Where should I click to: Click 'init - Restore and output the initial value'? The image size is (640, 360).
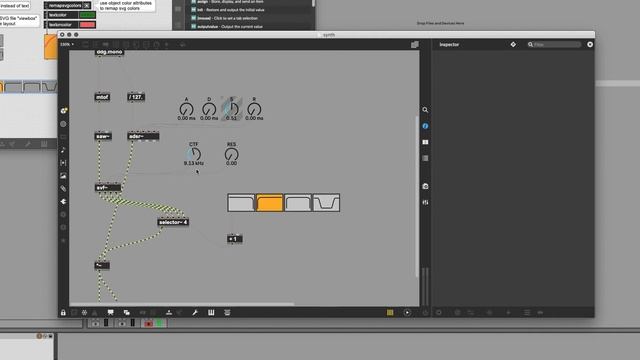click(x=231, y=10)
